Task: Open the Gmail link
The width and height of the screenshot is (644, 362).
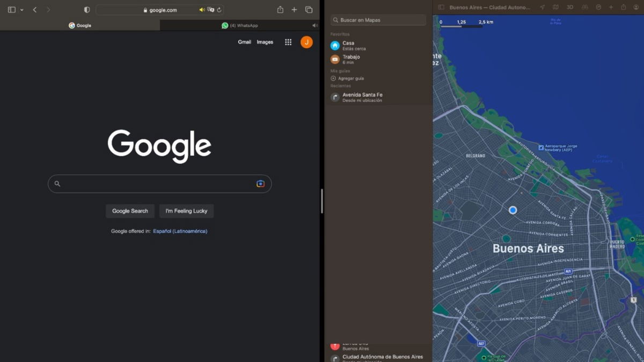Action: click(x=244, y=42)
